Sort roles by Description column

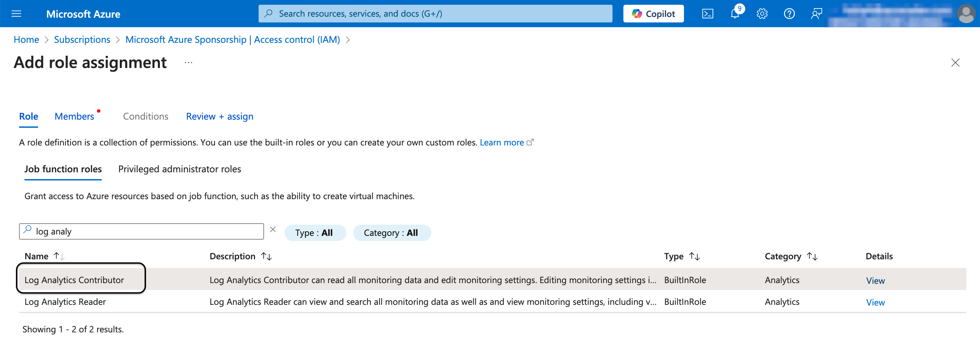[x=241, y=257]
